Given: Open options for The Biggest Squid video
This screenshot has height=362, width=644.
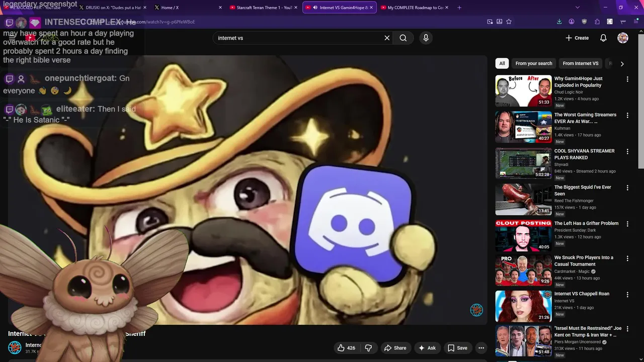Looking at the screenshot, I should tap(627, 188).
